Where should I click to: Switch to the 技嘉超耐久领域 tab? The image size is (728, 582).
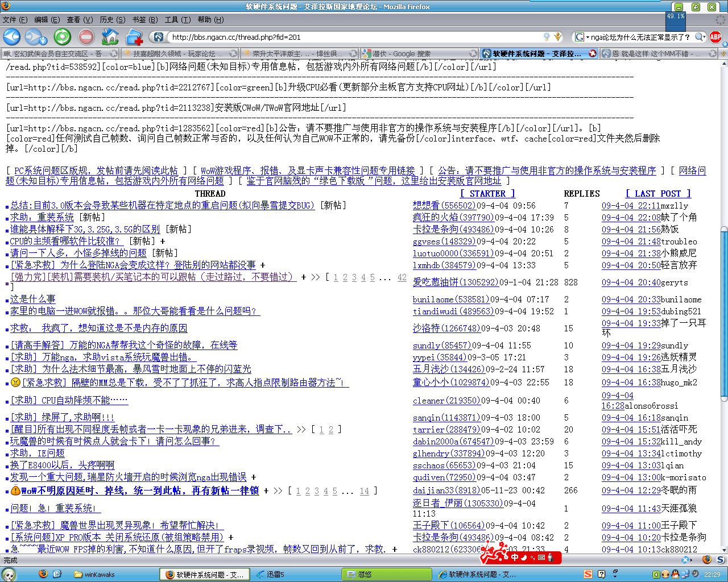(x=180, y=53)
